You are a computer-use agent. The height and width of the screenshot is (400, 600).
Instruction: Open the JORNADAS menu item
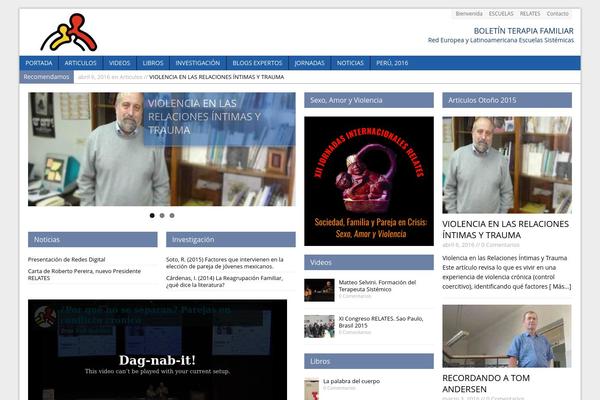[x=310, y=63]
